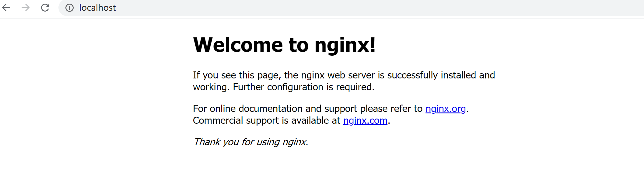Click the forward navigation arrow
644x190 pixels.
(x=26, y=8)
